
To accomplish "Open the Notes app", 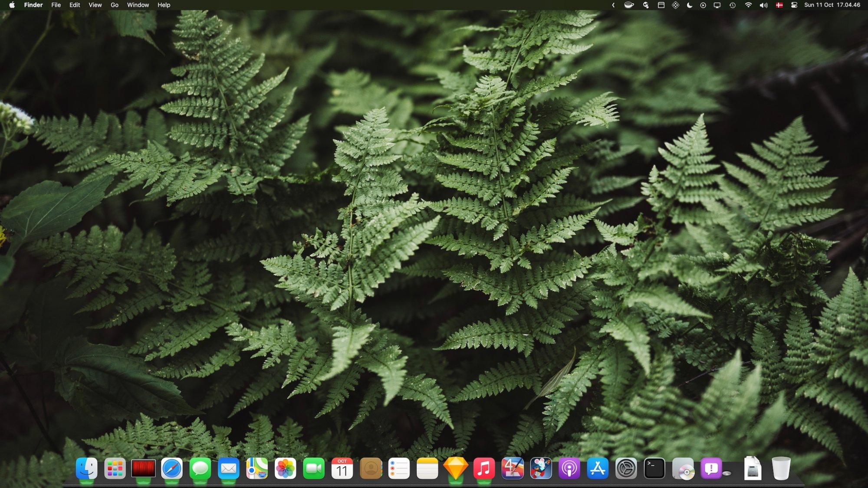I will click(427, 468).
